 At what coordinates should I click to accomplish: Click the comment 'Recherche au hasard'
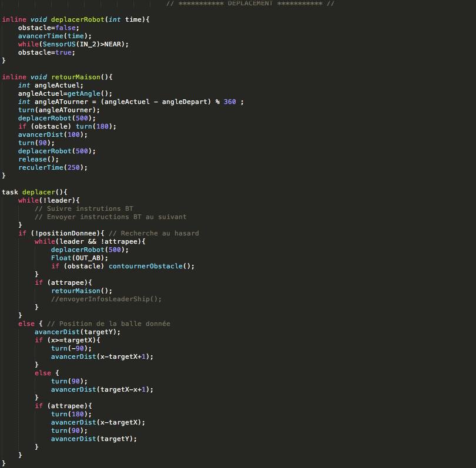click(154, 233)
